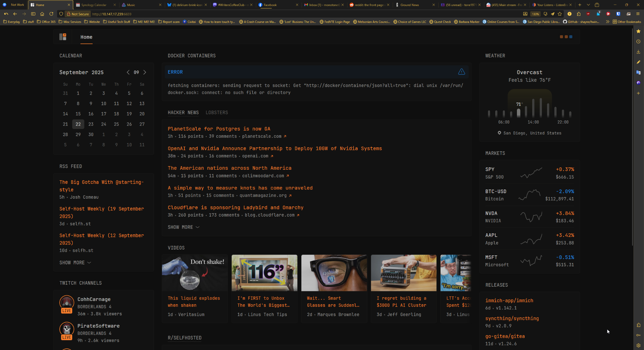Open the Veritasium liquid explodes video thumbnail
This screenshot has height=350, width=644.
[x=195, y=273]
